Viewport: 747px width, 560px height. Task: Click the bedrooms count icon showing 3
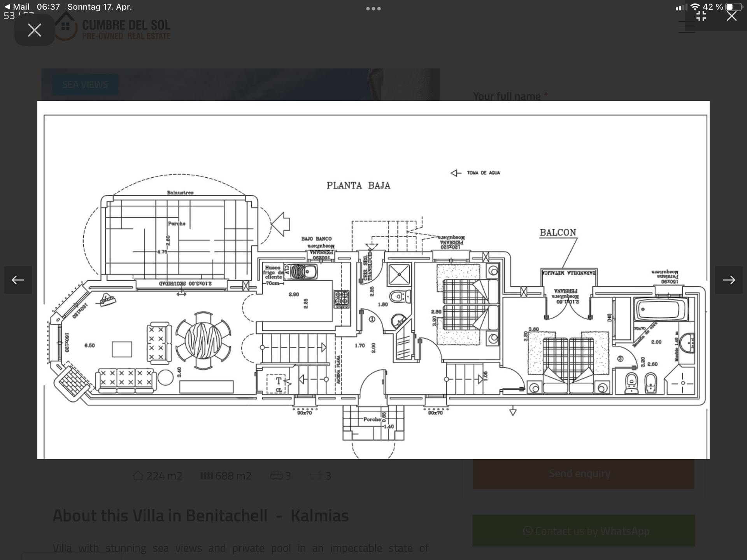[x=281, y=476]
